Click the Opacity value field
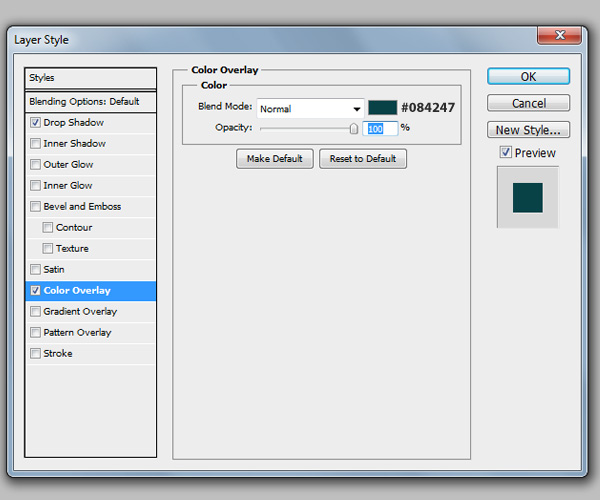The image size is (600, 500). [x=380, y=129]
